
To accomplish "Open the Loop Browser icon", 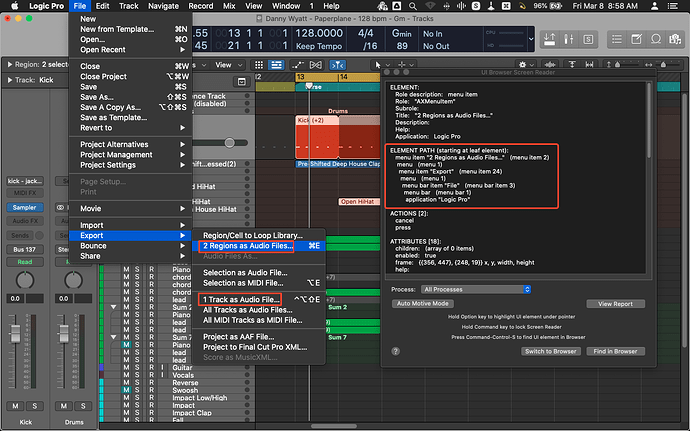I will pyautogui.click(x=656, y=40).
